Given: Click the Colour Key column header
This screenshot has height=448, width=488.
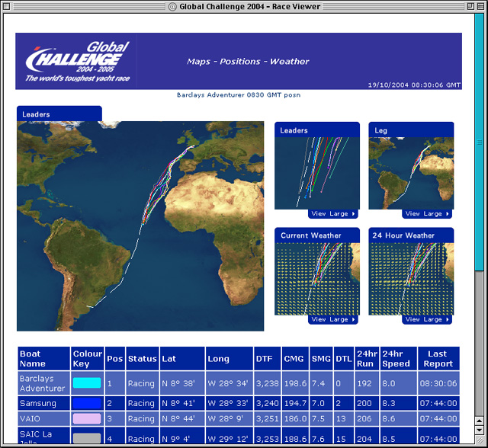Looking at the screenshot, I should tap(88, 358).
